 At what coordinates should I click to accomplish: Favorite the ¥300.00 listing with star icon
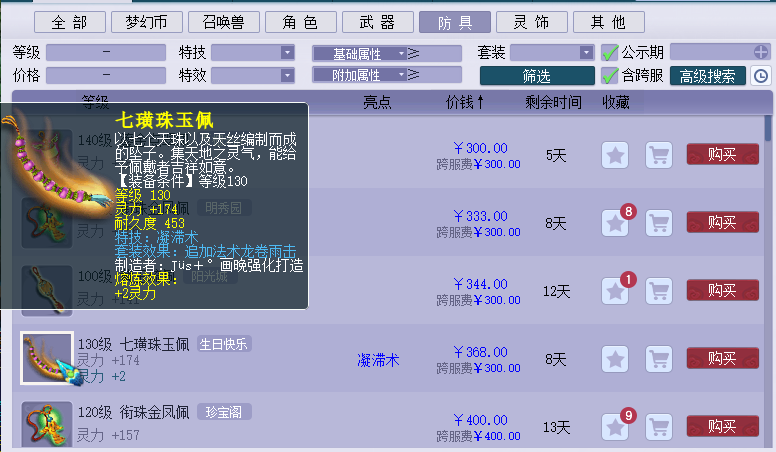(x=615, y=155)
